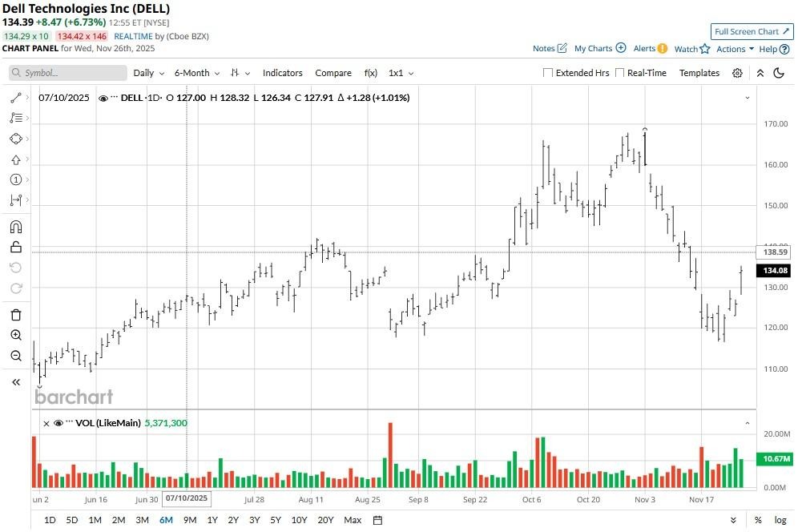This screenshot has height=532, width=798.
Task: Add DELL to Watch star
Action: click(x=705, y=49)
